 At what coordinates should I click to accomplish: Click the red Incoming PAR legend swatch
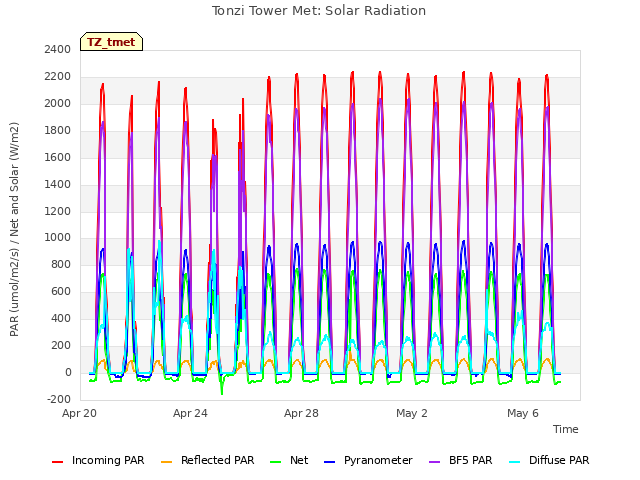58,462
